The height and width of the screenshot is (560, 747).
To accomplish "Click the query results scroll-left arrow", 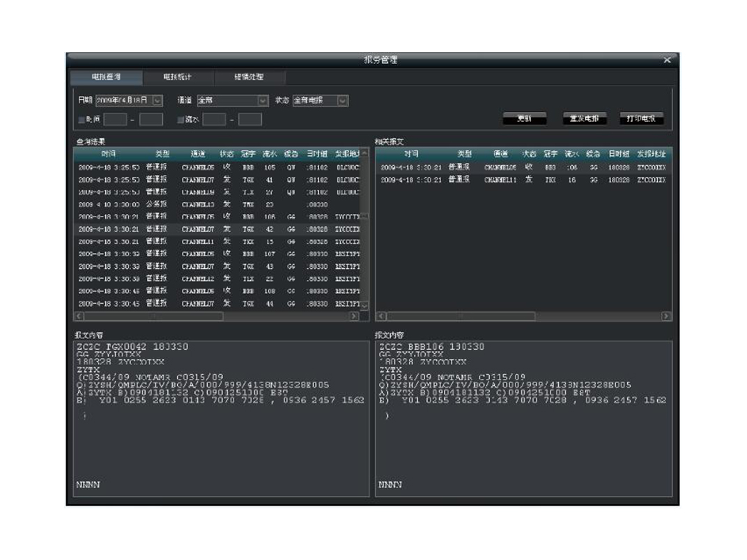I will [79, 316].
